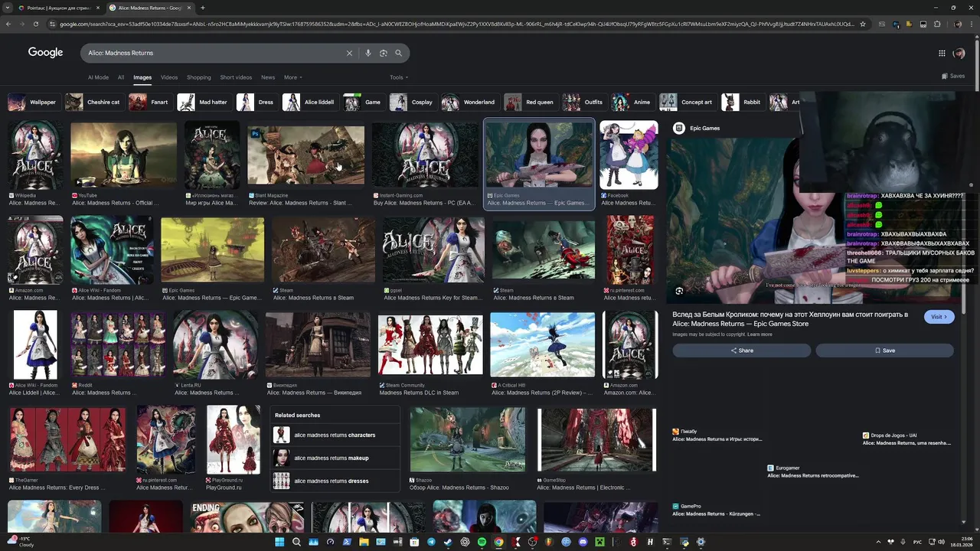
Task: Open File Explorer from the taskbar
Action: (364, 542)
